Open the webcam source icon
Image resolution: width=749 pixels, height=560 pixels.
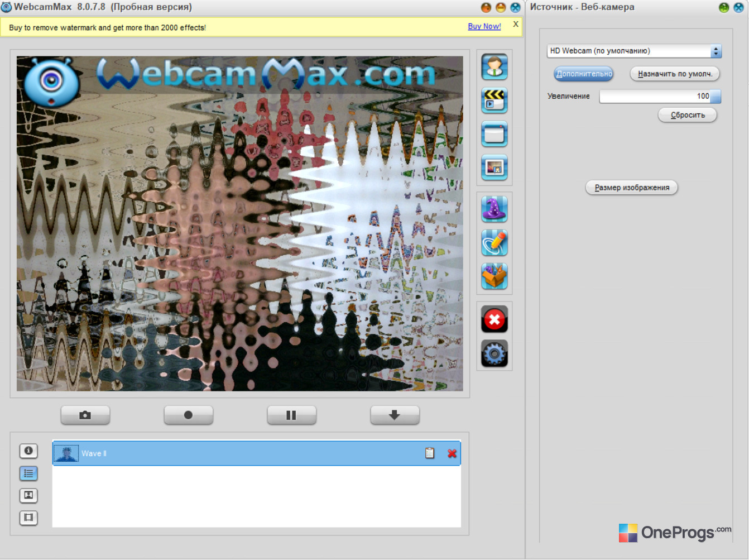point(494,67)
